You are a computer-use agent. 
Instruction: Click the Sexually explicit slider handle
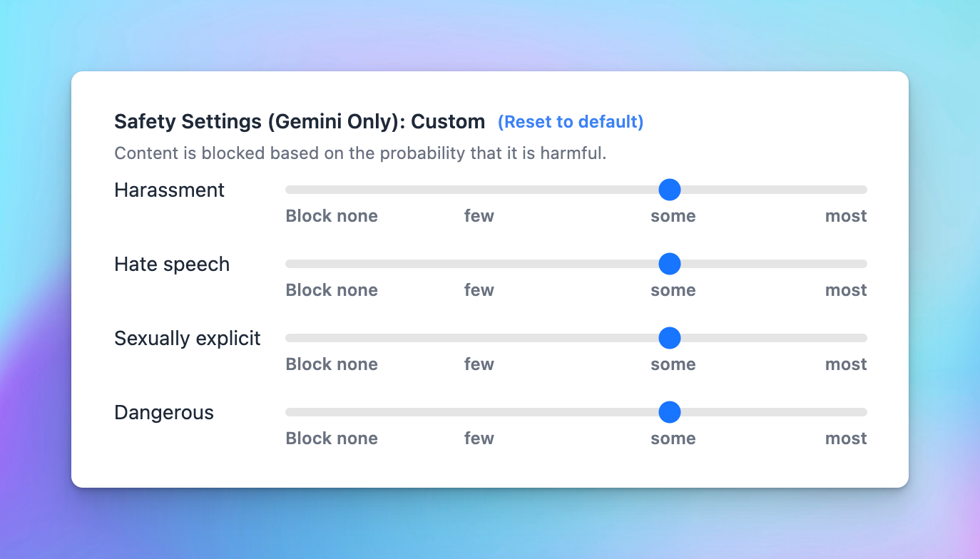[669, 338]
